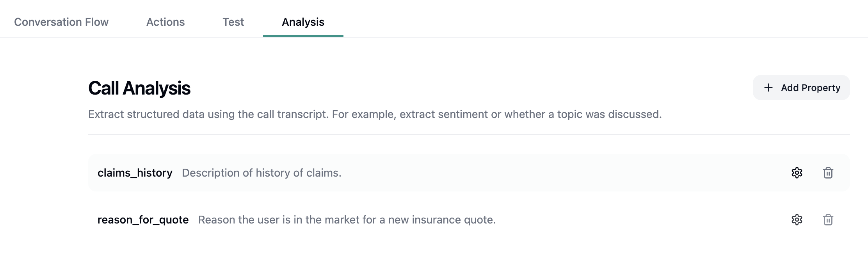
Task: Delete the claims_history property
Action: [828, 173]
